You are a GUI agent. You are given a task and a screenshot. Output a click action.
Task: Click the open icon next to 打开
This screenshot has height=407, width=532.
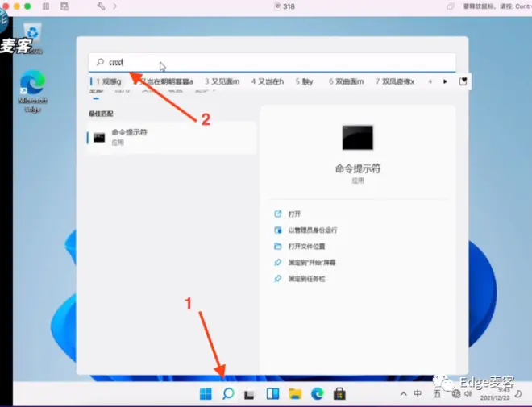tap(278, 214)
